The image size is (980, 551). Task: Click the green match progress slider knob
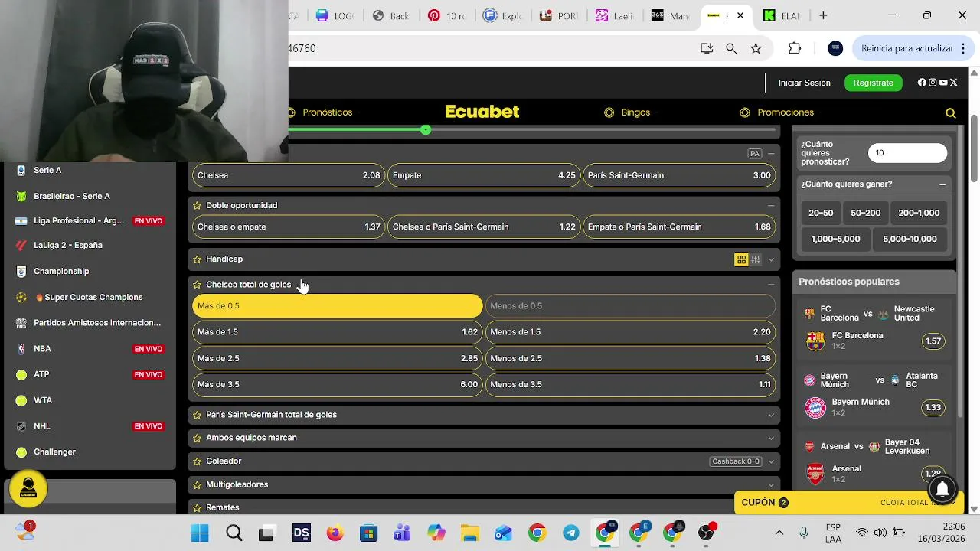click(426, 130)
